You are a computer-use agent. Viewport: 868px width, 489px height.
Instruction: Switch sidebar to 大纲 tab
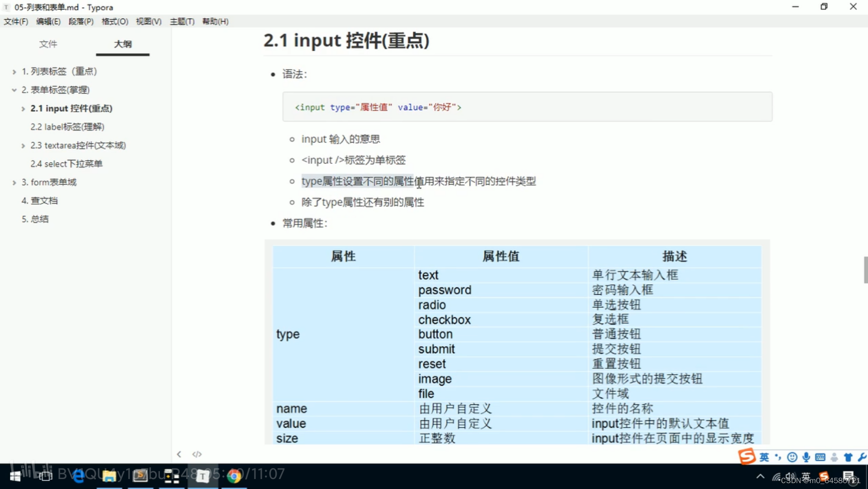click(x=123, y=44)
